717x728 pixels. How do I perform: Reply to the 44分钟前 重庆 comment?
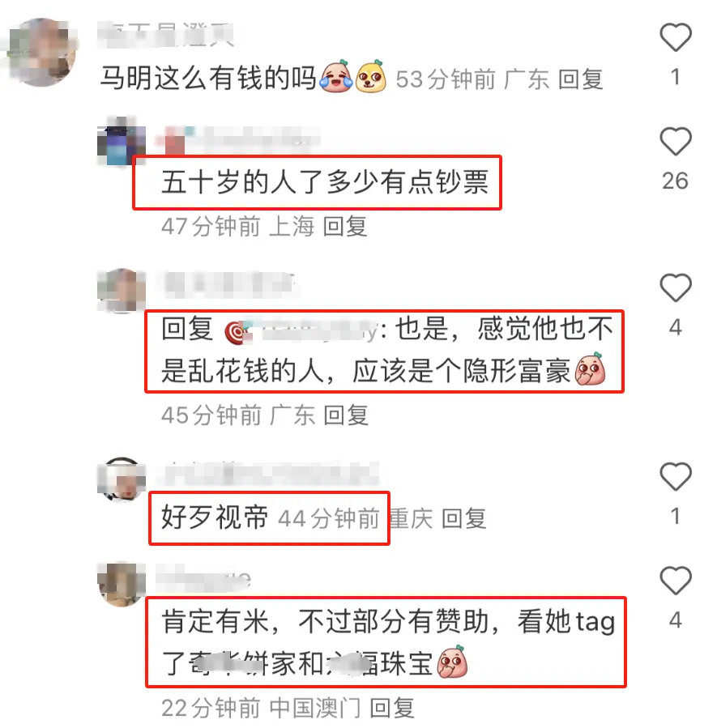click(464, 518)
